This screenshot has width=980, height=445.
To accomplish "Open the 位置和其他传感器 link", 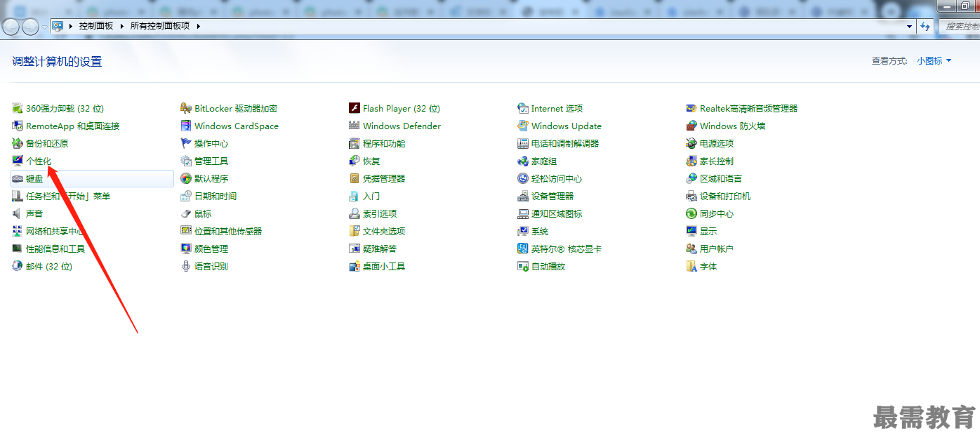I will [x=228, y=231].
